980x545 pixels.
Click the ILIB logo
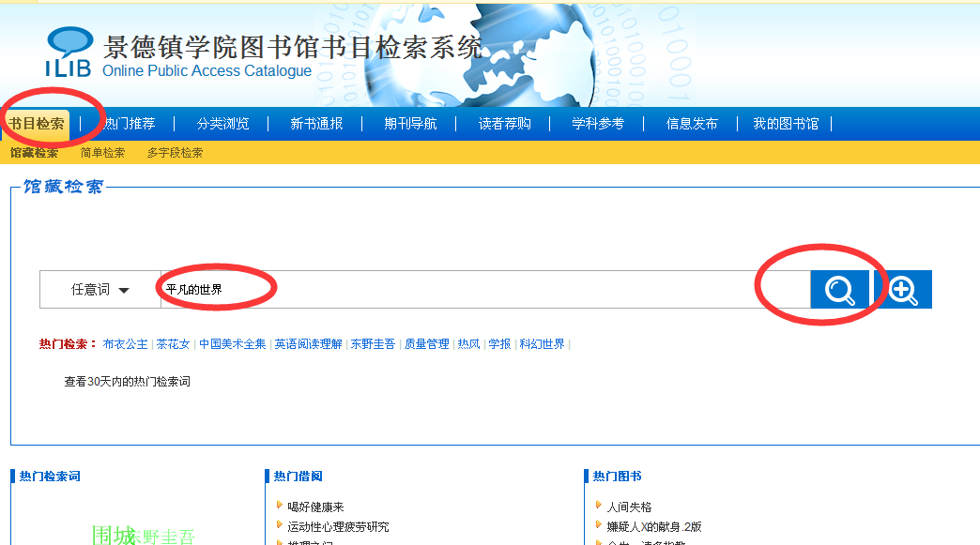click(x=69, y=53)
